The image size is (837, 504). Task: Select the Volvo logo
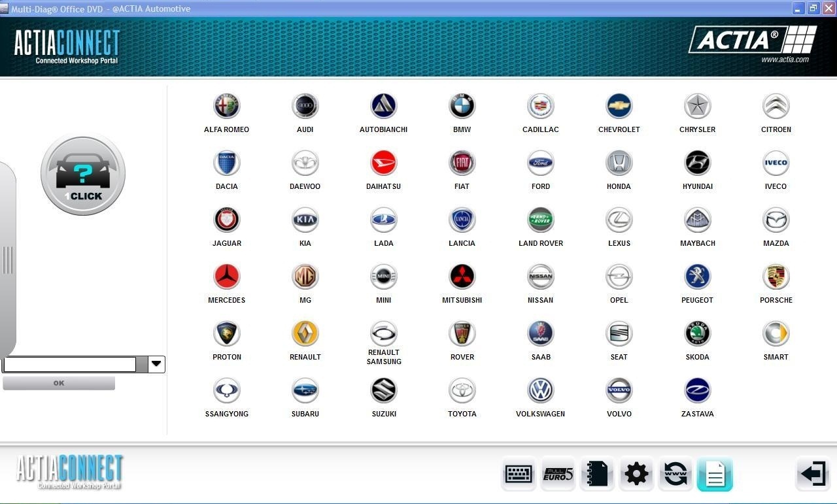(x=619, y=390)
